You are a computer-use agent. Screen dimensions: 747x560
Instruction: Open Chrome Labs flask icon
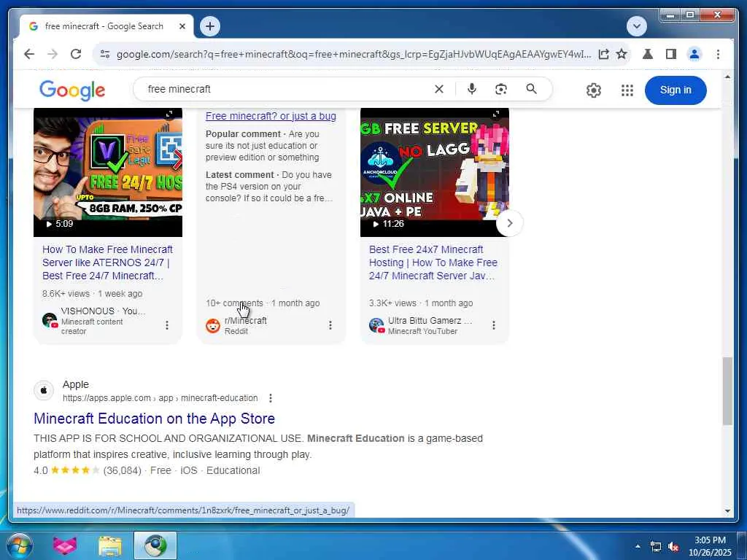[x=648, y=54]
